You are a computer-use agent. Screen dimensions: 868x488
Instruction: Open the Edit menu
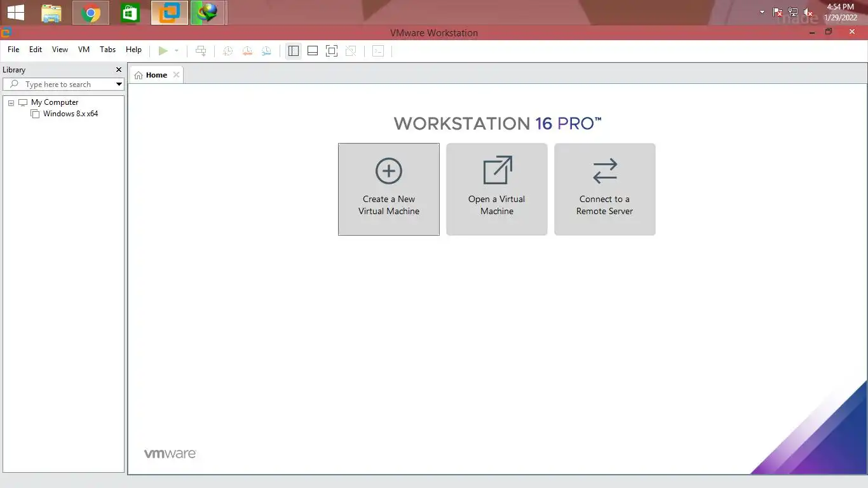click(x=36, y=50)
